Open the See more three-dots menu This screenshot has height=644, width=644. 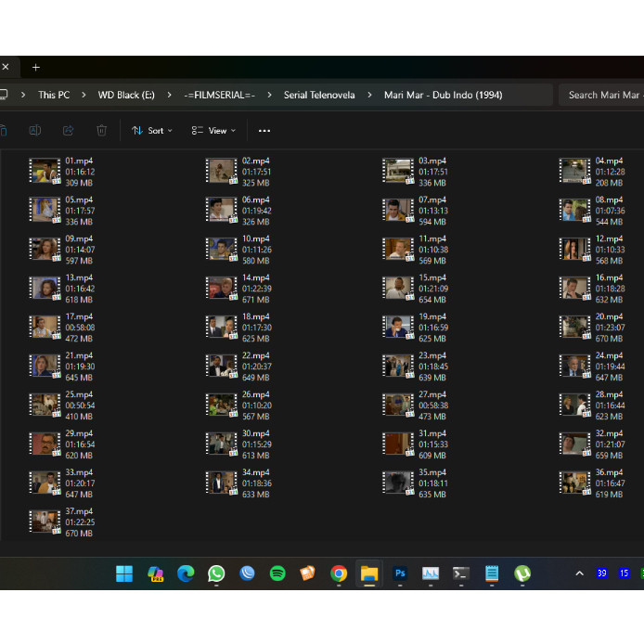coord(264,131)
